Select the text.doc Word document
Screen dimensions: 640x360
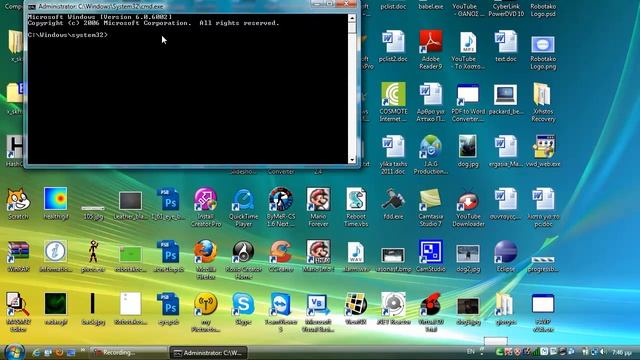pos(506,46)
